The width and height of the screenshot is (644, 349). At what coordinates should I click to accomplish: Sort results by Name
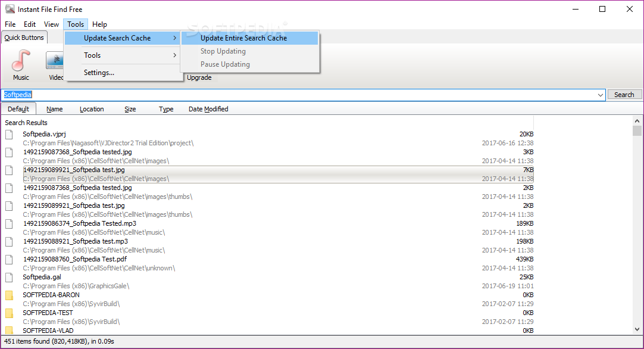click(x=55, y=109)
